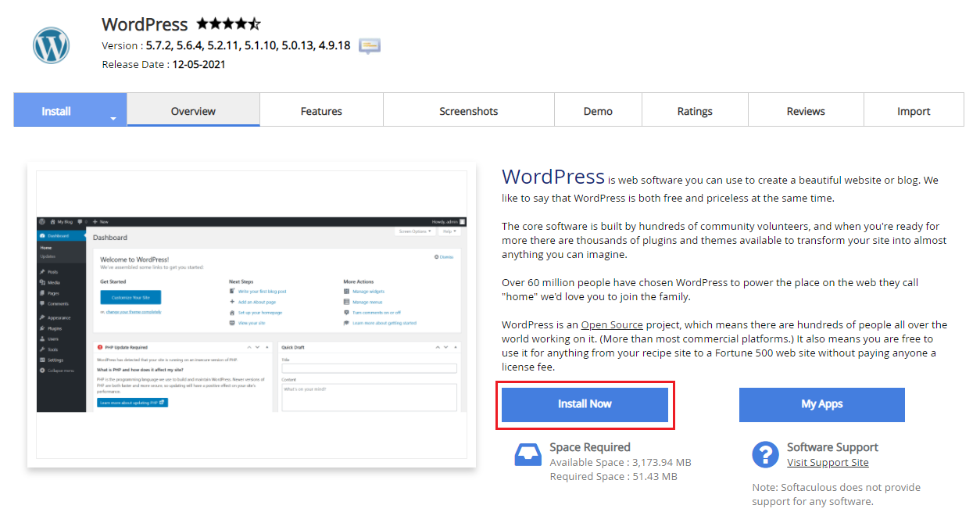Expand the Install tab dropdown arrow
The width and height of the screenshot is (980, 523).
113,119
